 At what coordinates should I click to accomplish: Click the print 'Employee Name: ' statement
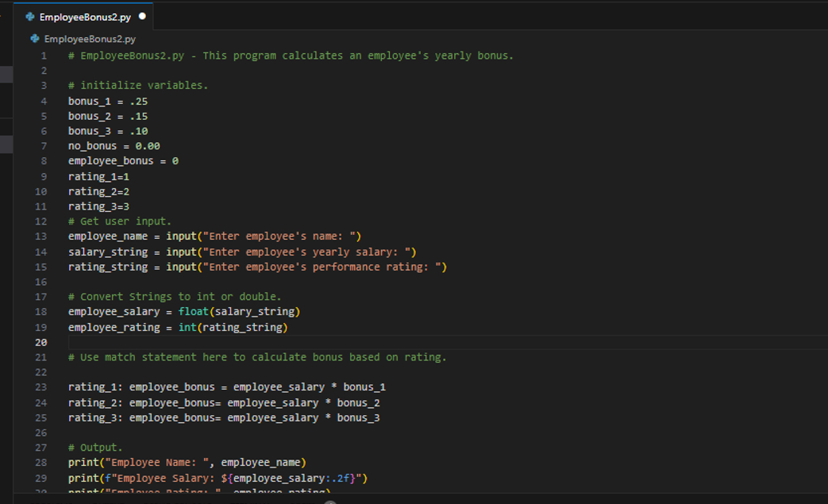187,462
